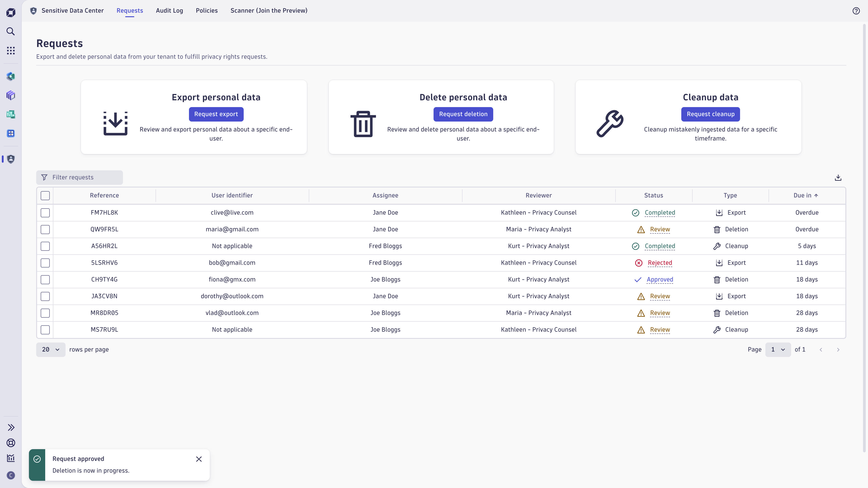Open search from the left sidebar
This screenshot has height=488, width=868.
coord(10,31)
